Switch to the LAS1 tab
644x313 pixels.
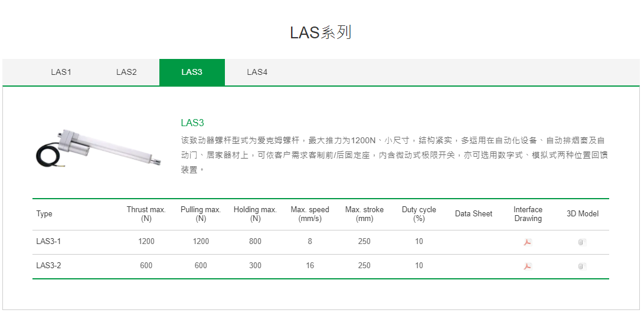coord(61,72)
